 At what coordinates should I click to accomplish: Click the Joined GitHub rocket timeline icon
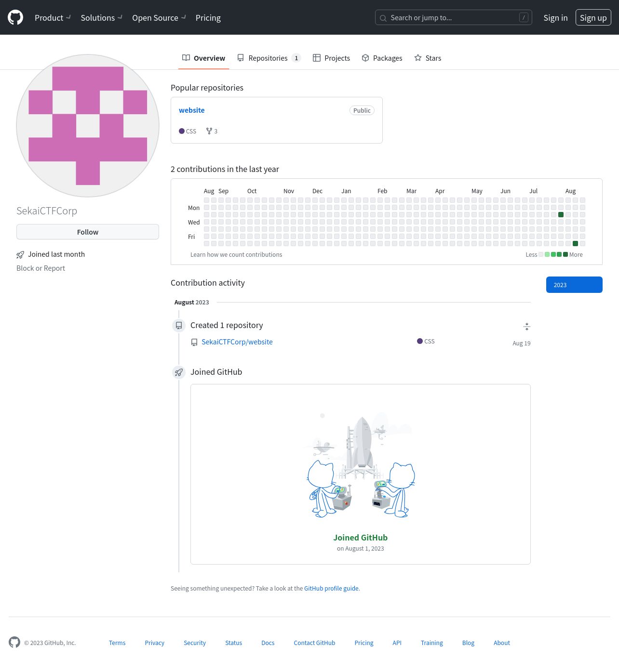click(x=179, y=372)
